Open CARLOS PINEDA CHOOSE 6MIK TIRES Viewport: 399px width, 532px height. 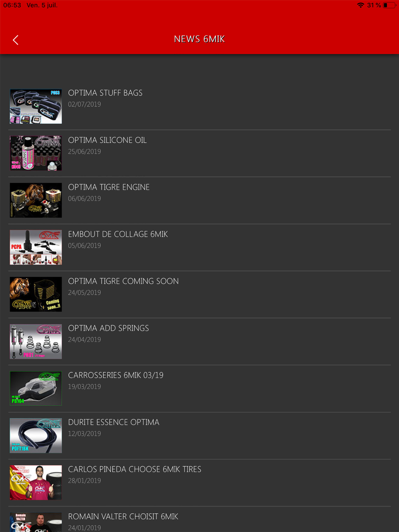(135, 469)
